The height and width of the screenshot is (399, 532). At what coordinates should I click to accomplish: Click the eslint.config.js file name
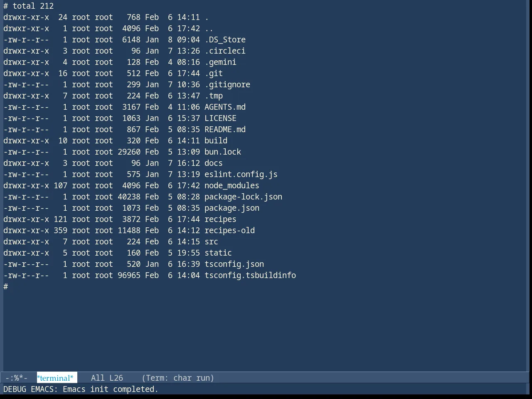pos(241,174)
